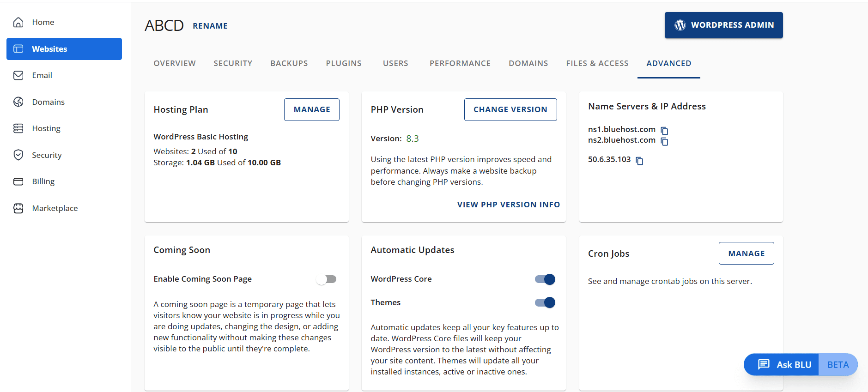Viewport: 868px width, 392px height.
Task: Copy the ns2.bluehost.com name server
Action: tap(664, 141)
